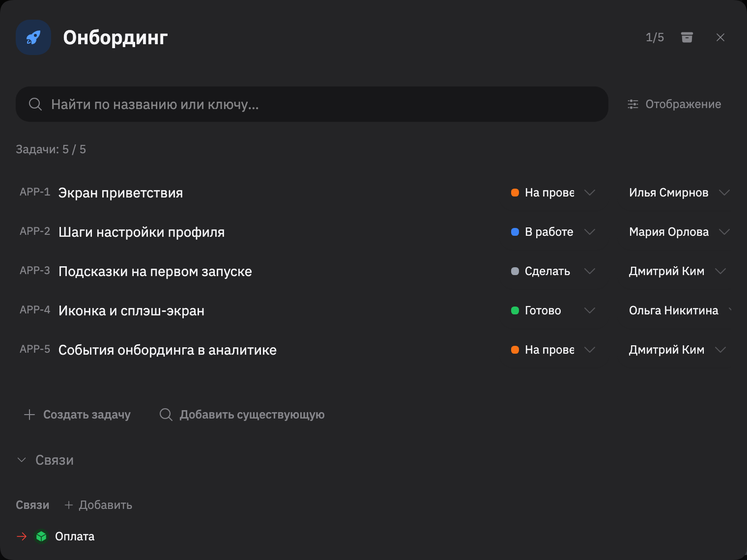Click the APP-1 task key
This screenshot has height=560, width=747.
(x=35, y=192)
